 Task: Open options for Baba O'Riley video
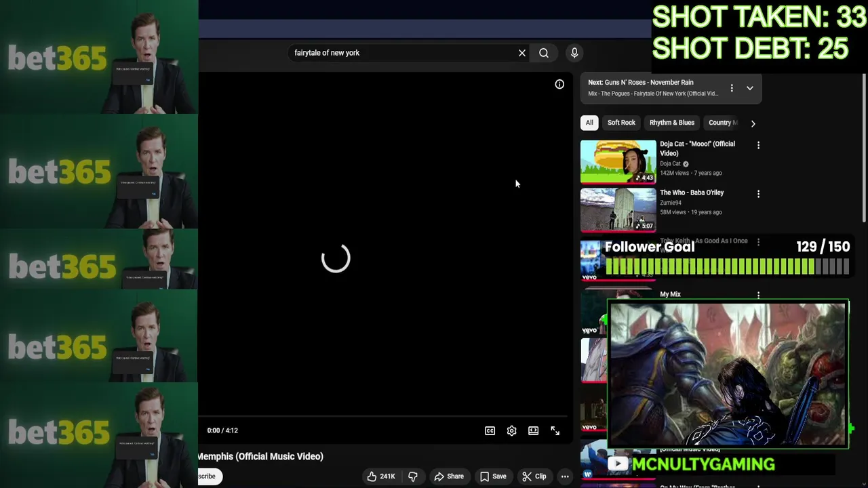[x=758, y=194]
